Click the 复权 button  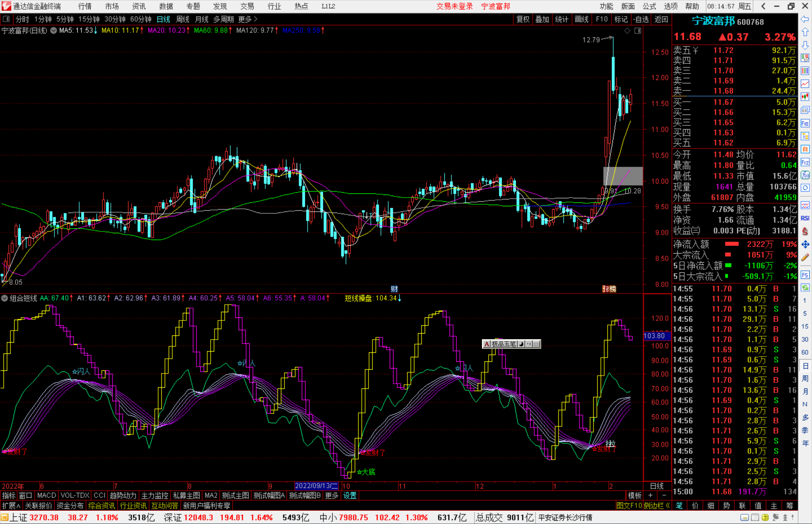tap(523, 19)
